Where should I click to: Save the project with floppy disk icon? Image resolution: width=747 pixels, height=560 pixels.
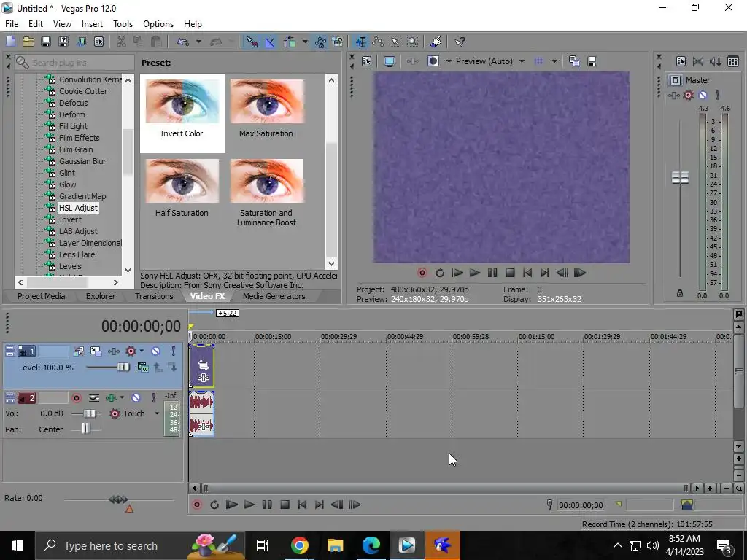tap(46, 42)
